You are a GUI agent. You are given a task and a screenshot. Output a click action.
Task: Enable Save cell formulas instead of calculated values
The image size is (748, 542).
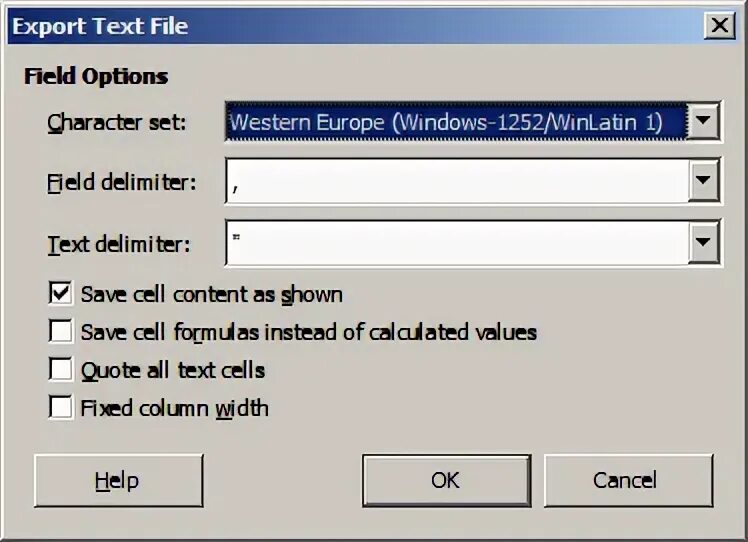61,332
